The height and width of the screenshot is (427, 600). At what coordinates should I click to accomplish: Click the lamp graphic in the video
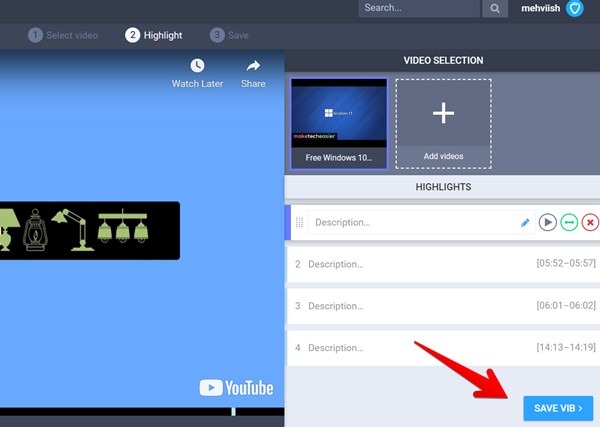pyautogui.click(x=90, y=230)
